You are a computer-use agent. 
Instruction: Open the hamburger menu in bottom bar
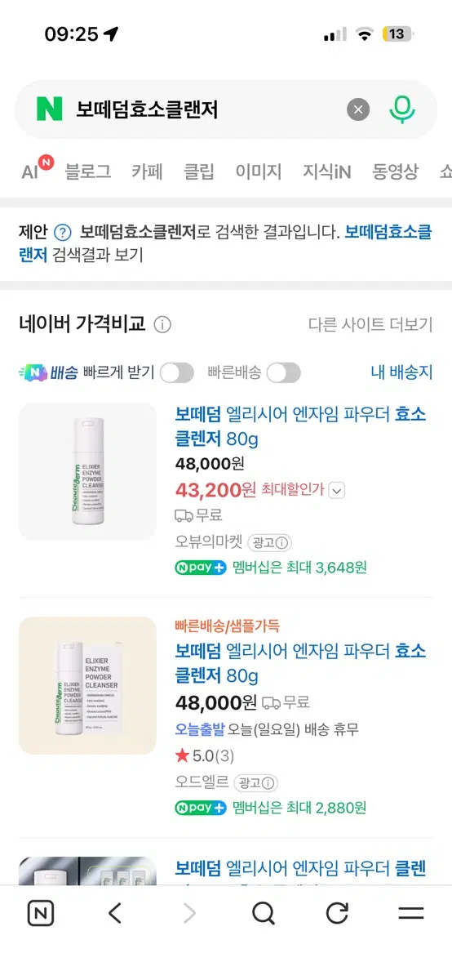coord(410,913)
